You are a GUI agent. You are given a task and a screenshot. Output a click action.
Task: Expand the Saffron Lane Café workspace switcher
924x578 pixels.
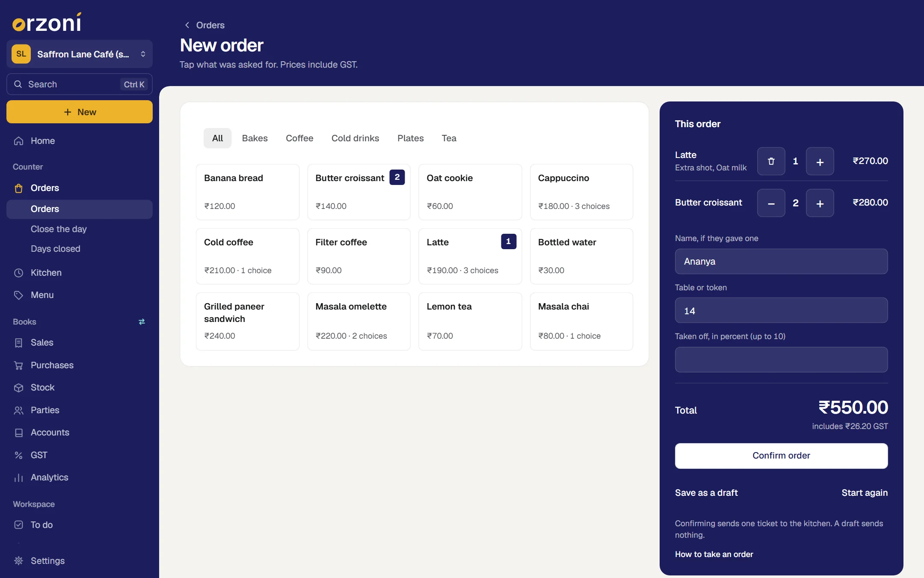(79, 54)
